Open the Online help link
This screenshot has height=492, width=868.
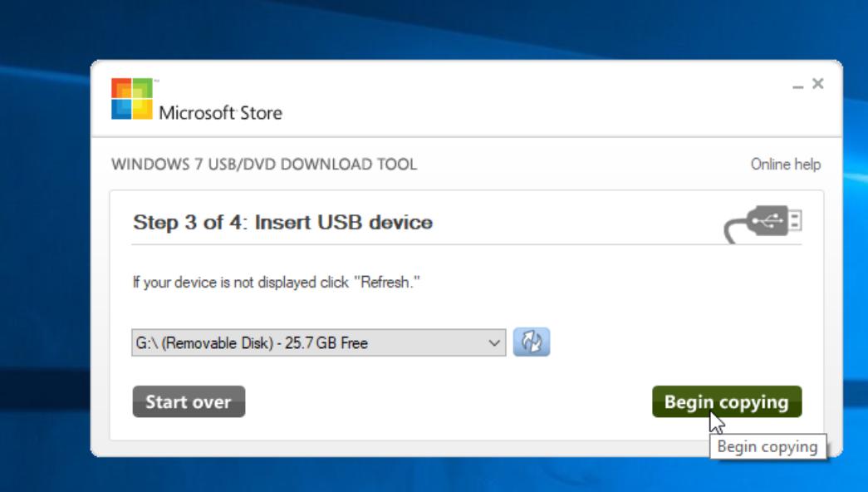(785, 165)
